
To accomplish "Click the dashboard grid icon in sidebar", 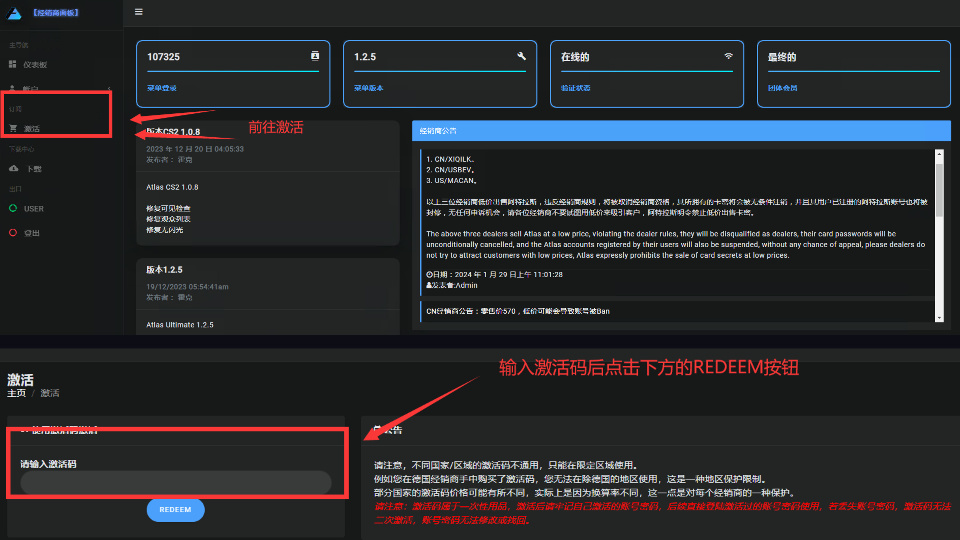I will 13,64.
